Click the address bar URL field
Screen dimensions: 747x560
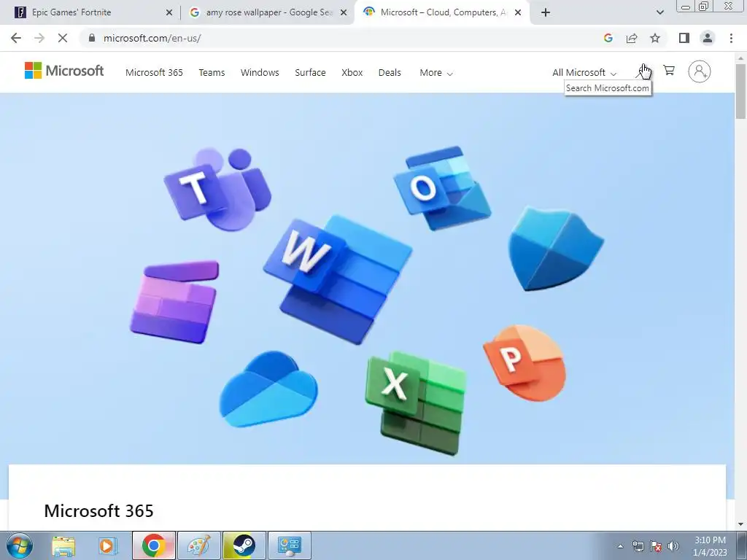(343, 38)
